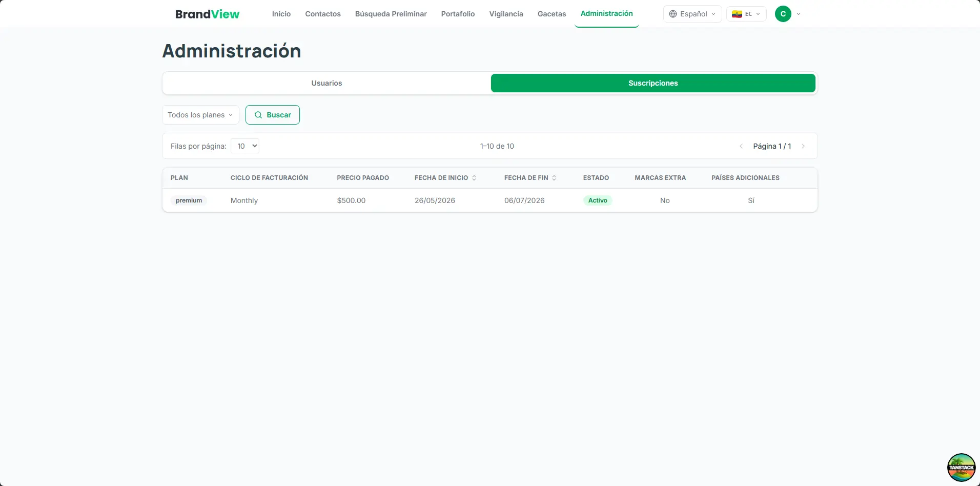Go to next page arrow
The image size is (980, 486).
803,146
